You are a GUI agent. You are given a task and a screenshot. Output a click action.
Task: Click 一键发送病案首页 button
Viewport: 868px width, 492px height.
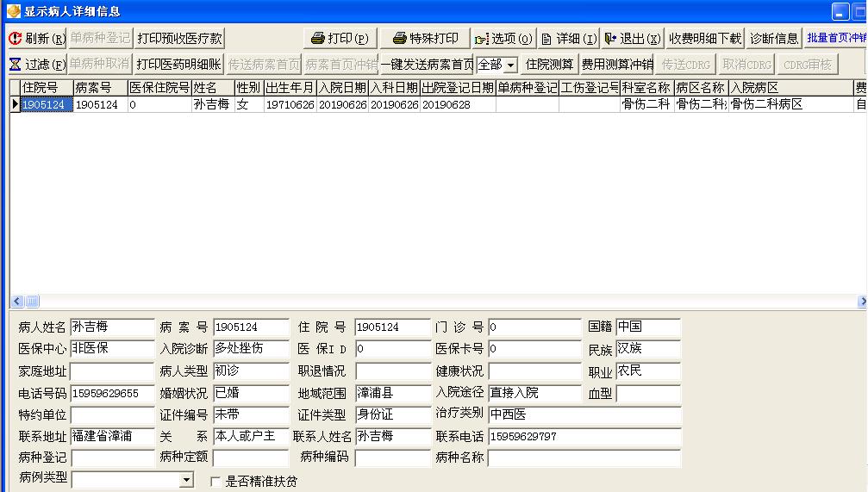click(427, 65)
